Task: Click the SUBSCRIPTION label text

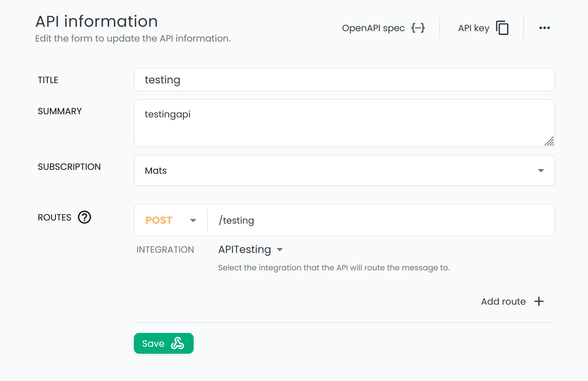Action: click(x=69, y=167)
